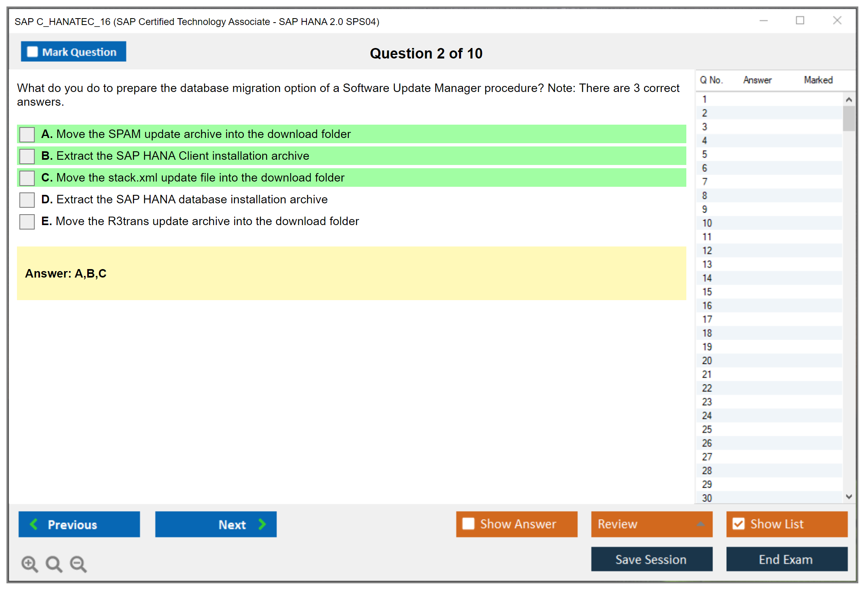Toggle the Show Answer checkbox
This screenshot has width=868, height=593.
click(x=468, y=524)
